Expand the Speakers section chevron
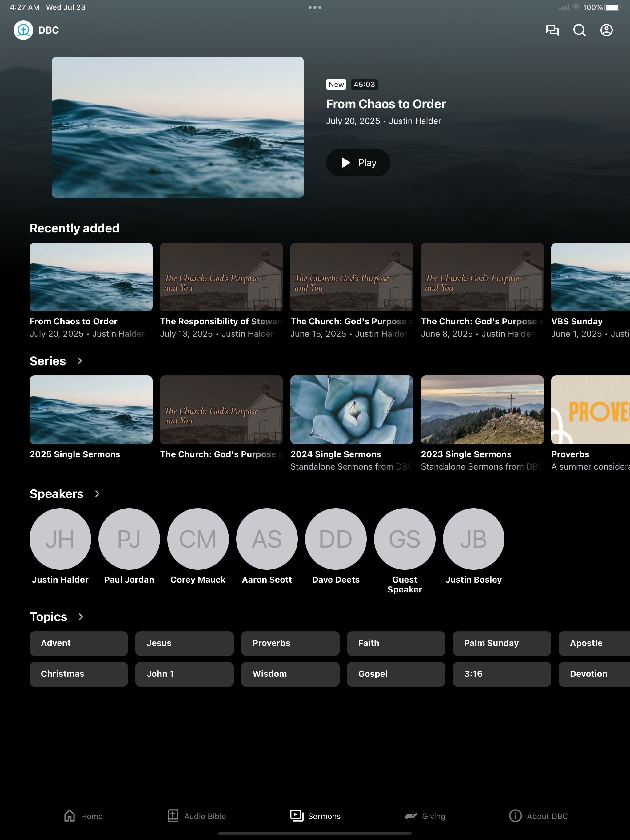 [x=97, y=494]
